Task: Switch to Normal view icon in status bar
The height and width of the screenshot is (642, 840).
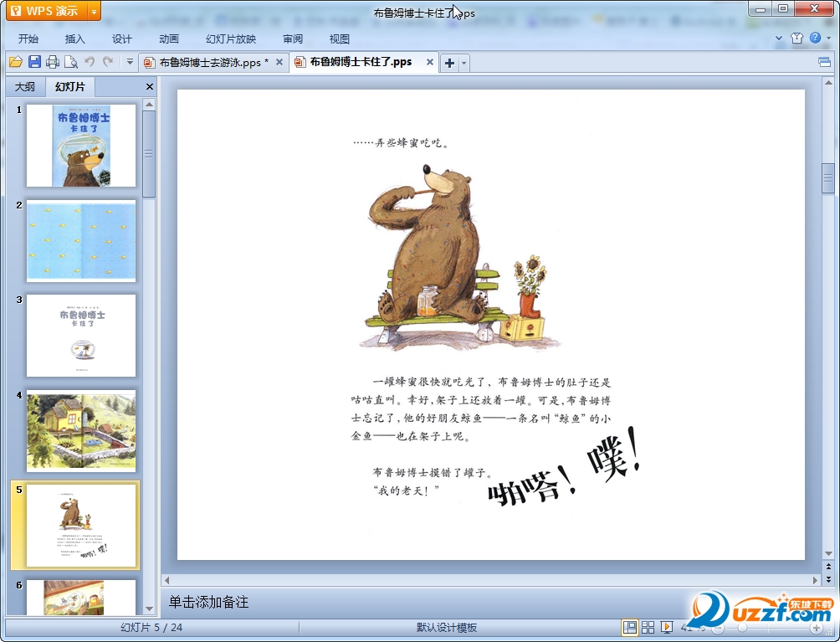Action: [629, 627]
